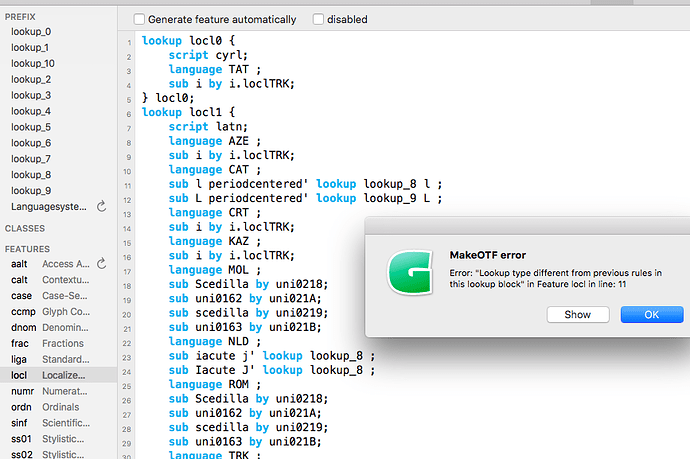Viewport: 690px width, 459px height.
Task: Click code line 'language CAT ;'
Action: pos(215,169)
